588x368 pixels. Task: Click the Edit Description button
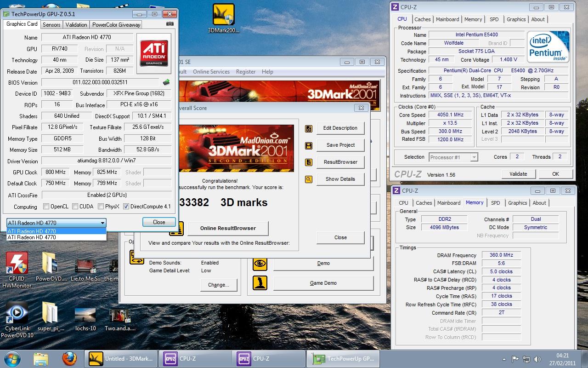coord(340,128)
